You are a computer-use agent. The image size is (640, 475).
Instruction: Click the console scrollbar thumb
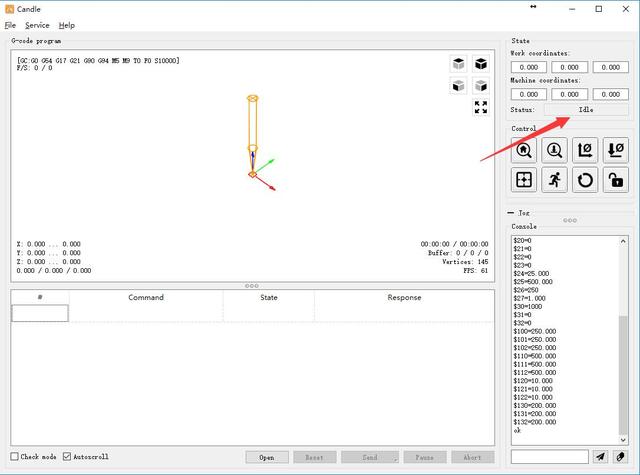pyautogui.click(x=623, y=375)
